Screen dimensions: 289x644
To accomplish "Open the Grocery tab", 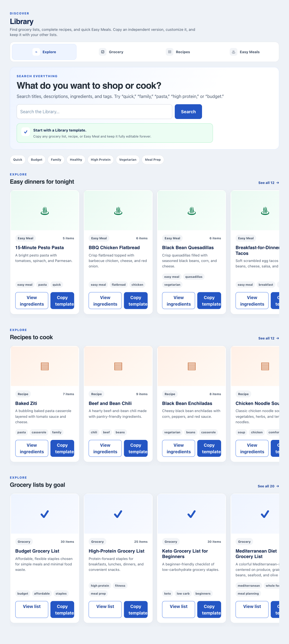I will 111,52.
